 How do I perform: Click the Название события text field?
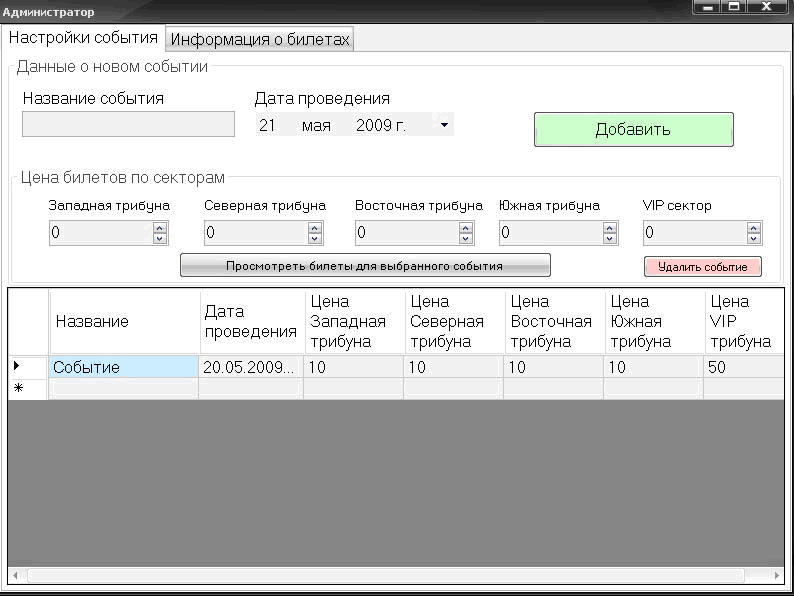[x=128, y=124]
